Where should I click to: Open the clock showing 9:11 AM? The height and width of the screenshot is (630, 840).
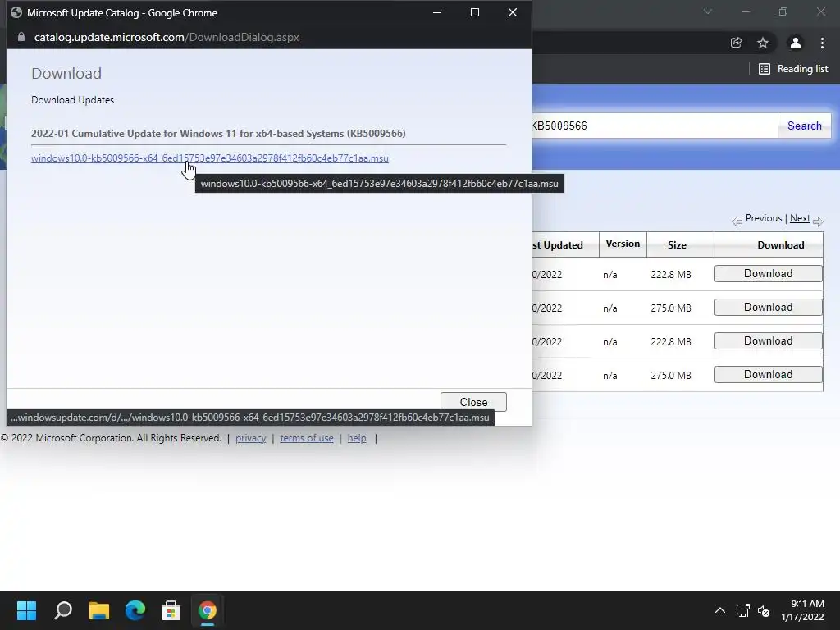coord(802,610)
